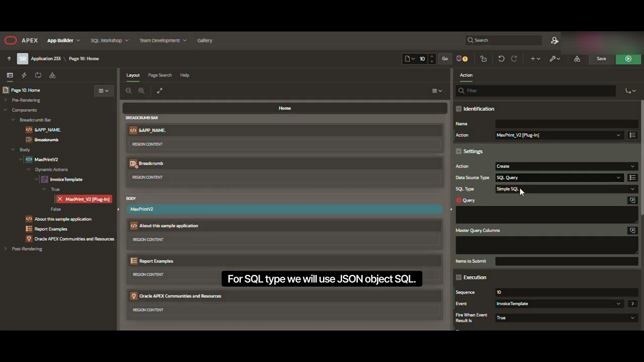Switch to the Layout tab

(133, 75)
